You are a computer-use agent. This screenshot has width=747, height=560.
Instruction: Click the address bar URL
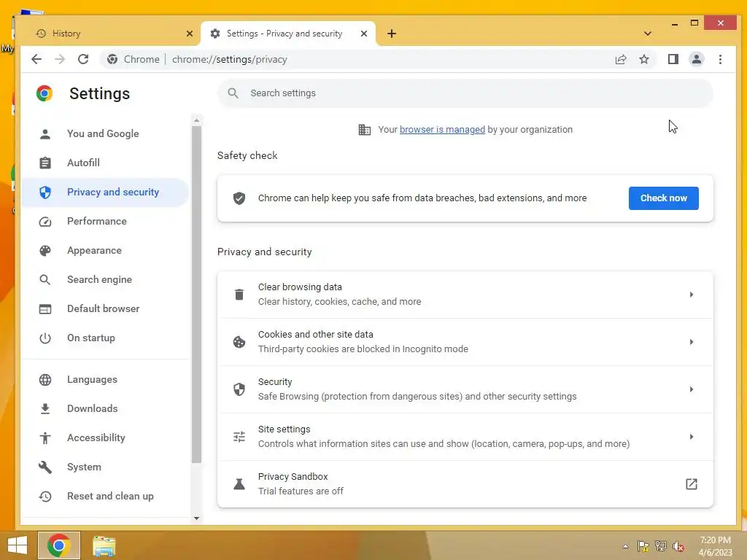tap(230, 59)
